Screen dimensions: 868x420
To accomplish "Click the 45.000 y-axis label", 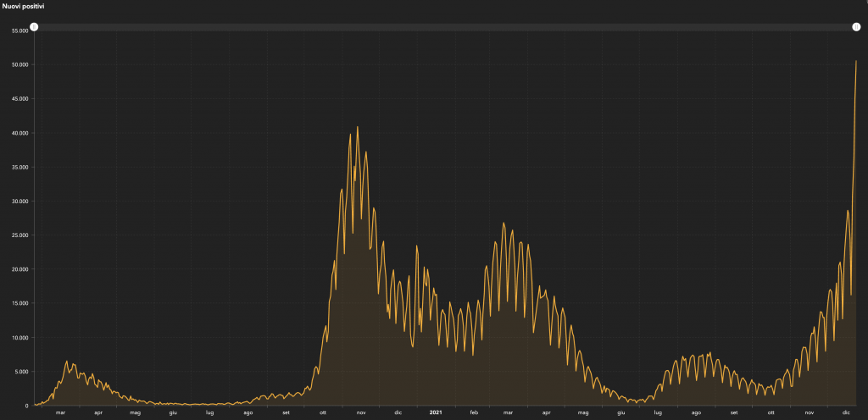I will tap(19, 99).
